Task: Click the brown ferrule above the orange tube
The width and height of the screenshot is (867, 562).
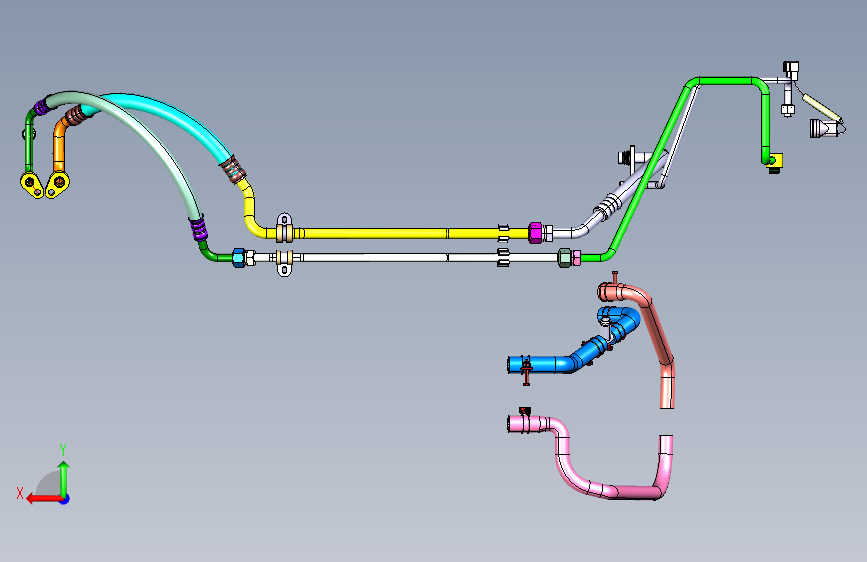Action: 76,116
